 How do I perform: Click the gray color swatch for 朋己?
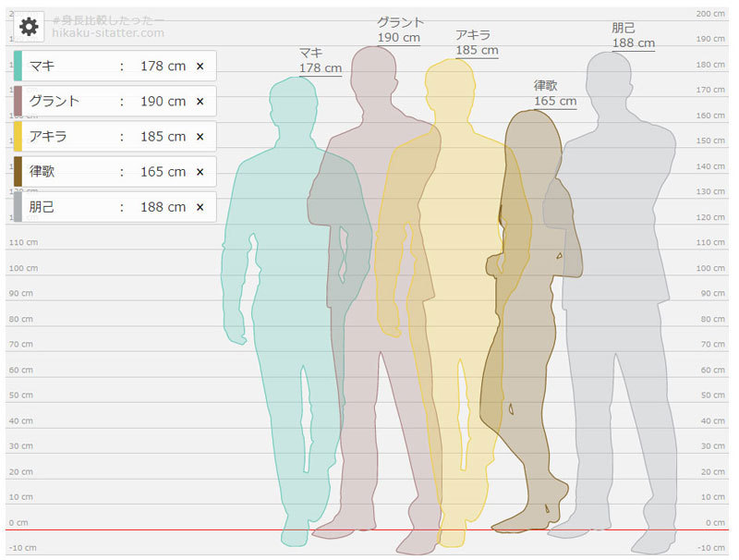click(x=18, y=207)
